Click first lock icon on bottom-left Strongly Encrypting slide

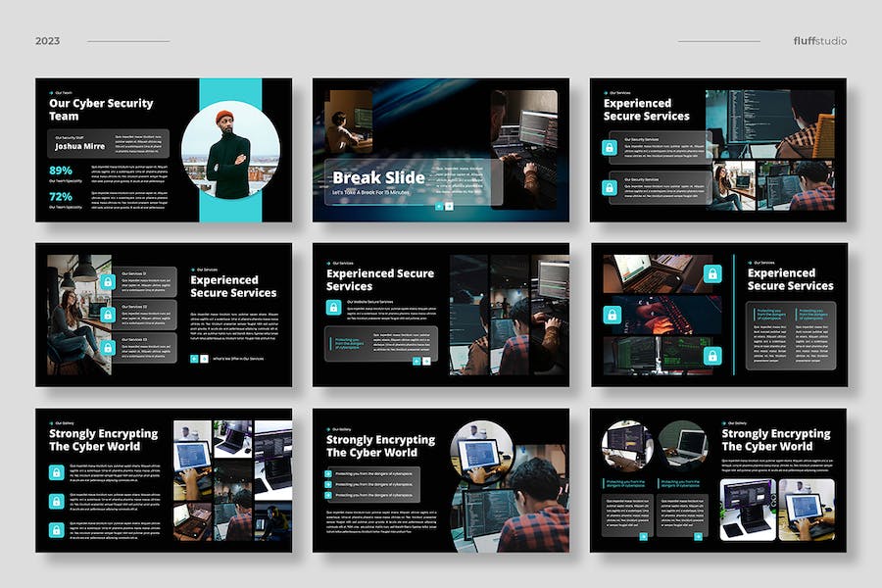coord(56,472)
